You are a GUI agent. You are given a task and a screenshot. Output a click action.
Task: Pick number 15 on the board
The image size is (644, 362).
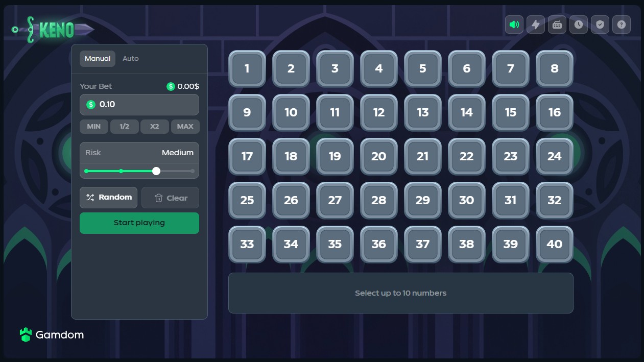pyautogui.click(x=511, y=113)
